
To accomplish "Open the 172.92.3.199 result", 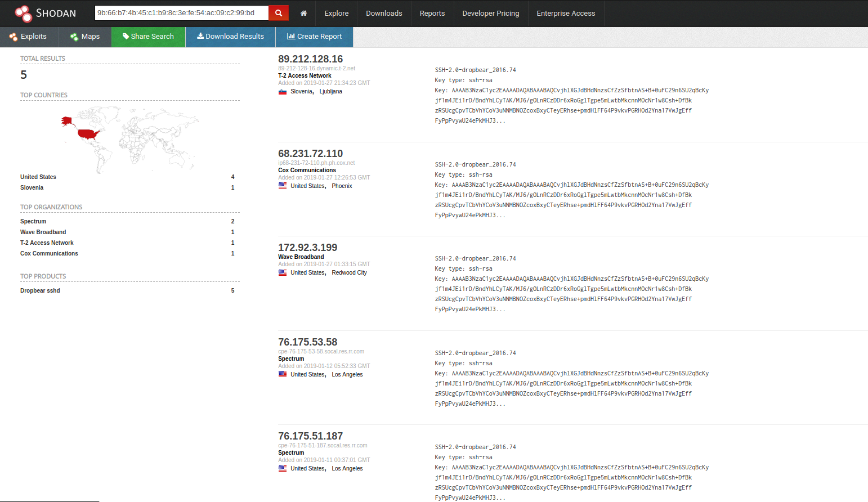I will point(307,247).
